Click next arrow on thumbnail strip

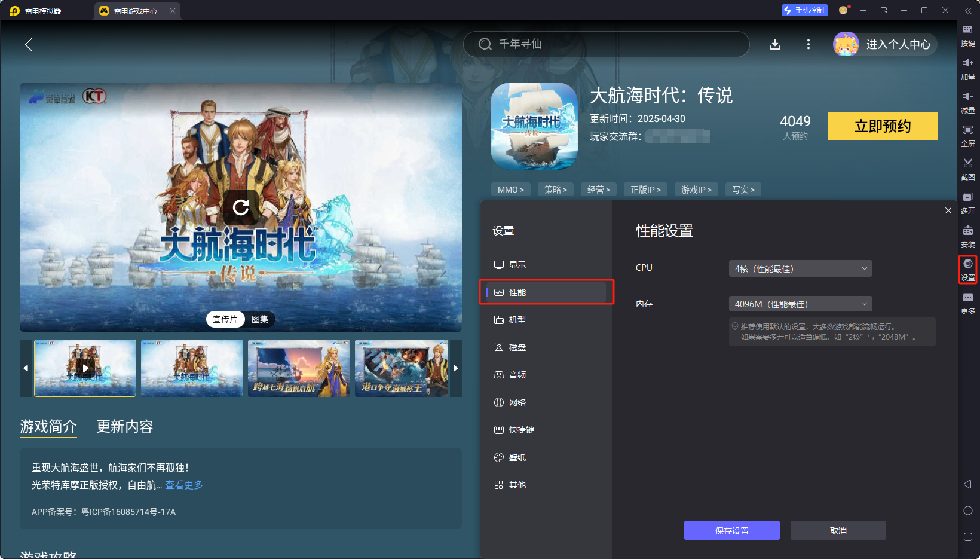(x=456, y=368)
